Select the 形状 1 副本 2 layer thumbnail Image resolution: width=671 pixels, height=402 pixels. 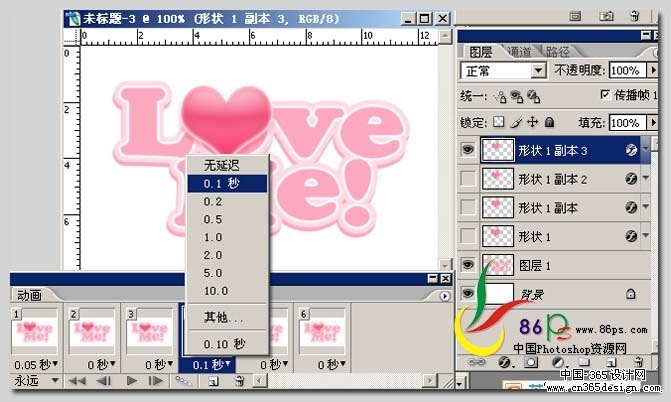point(498,179)
